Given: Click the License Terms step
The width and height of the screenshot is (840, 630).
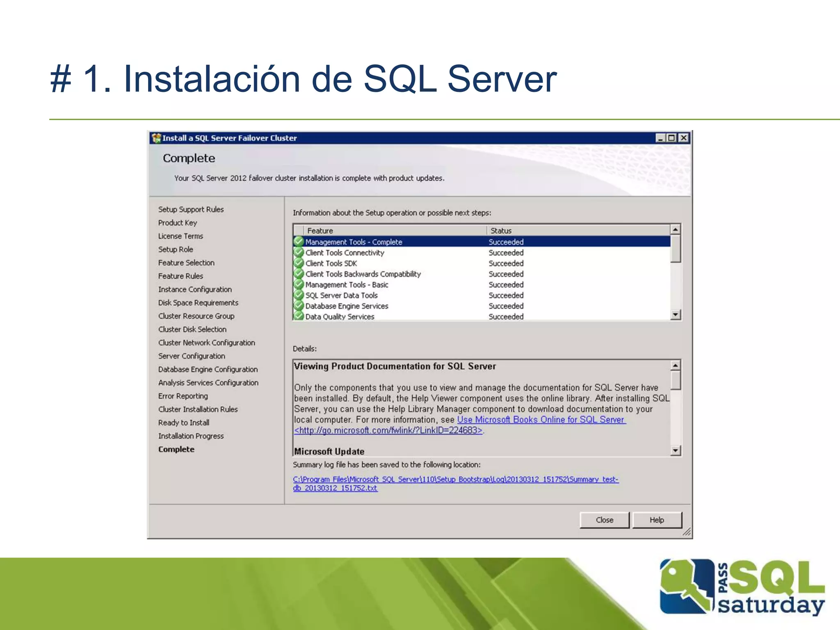Looking at the screenshot, I should 180,236.
